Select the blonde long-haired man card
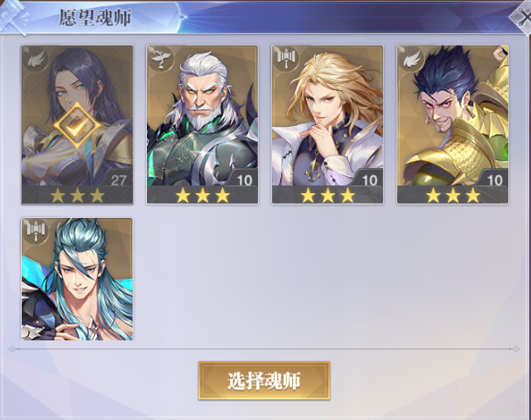This screenshot has height=420, width=531. (327, 124)
